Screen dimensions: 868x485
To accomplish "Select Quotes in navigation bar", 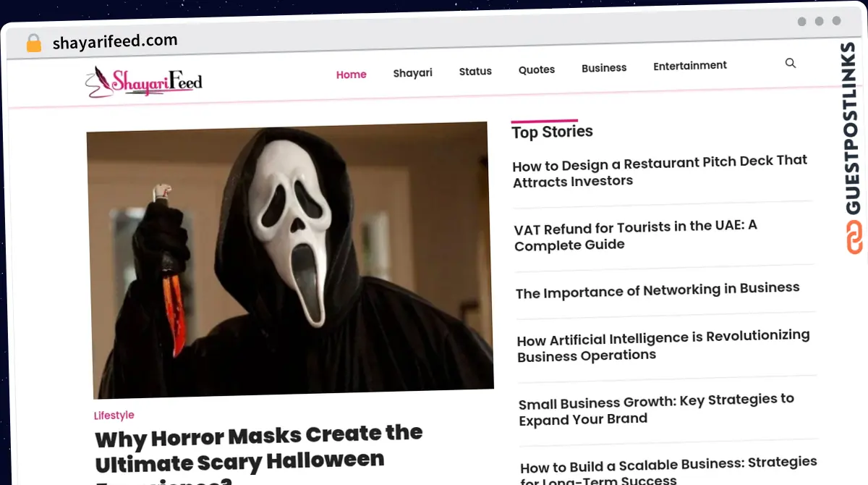I will [537, 69].
